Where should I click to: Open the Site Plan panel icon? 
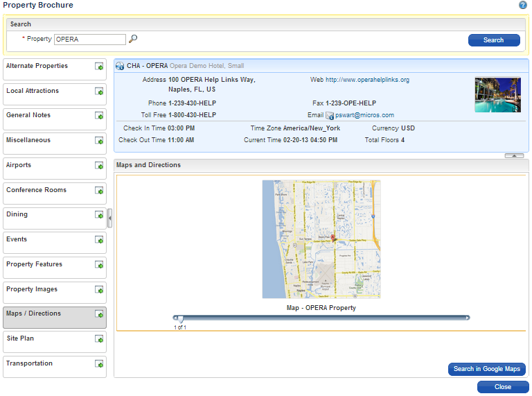click(99, 339)
